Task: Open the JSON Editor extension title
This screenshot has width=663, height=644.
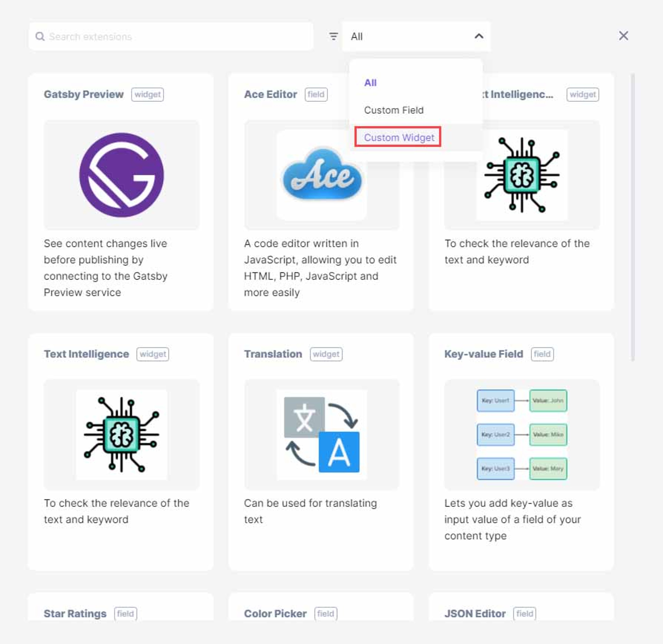Action: point(475,614)
